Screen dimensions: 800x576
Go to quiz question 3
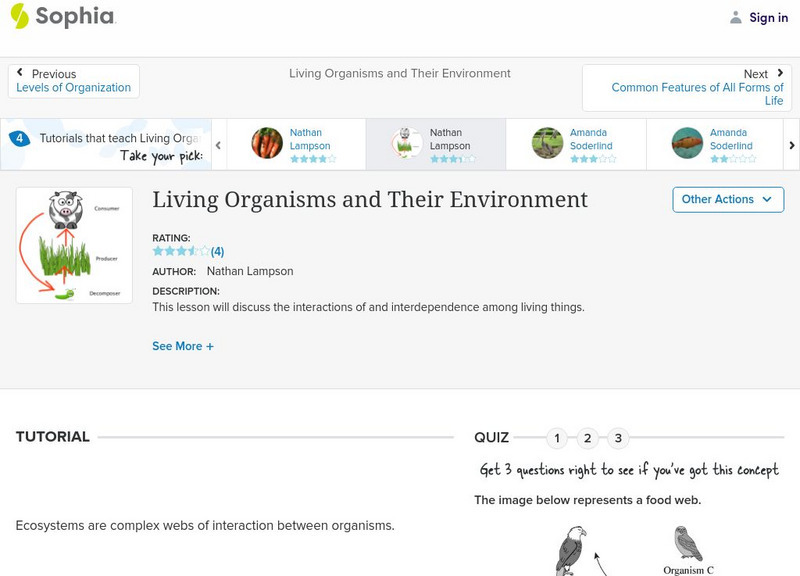coord(619,438)
